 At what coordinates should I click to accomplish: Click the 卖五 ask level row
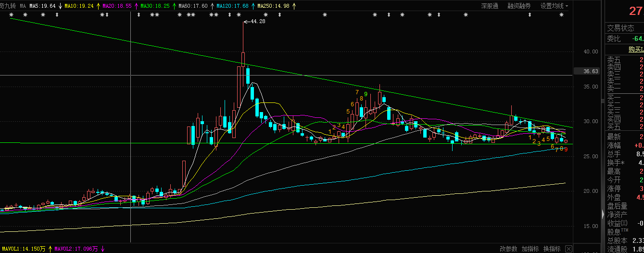624,60
